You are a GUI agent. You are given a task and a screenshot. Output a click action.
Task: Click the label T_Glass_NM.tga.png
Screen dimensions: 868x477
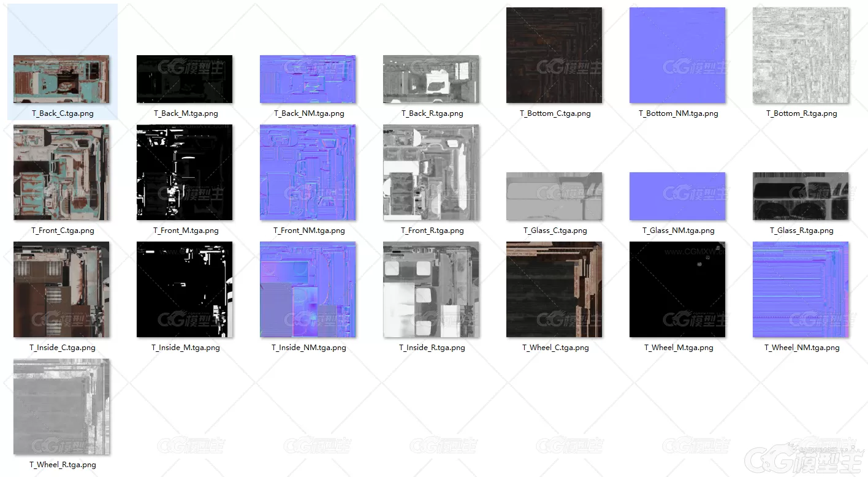[679, 231]
